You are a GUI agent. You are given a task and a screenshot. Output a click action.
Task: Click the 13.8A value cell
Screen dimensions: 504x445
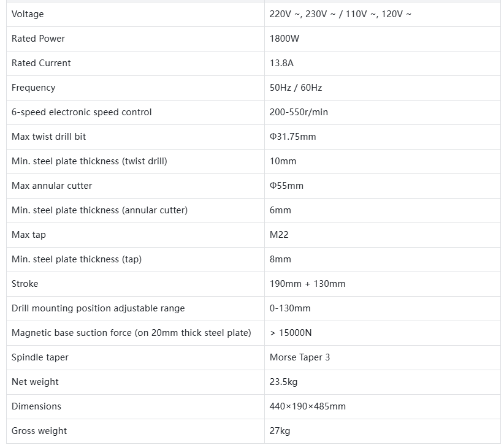282,63
